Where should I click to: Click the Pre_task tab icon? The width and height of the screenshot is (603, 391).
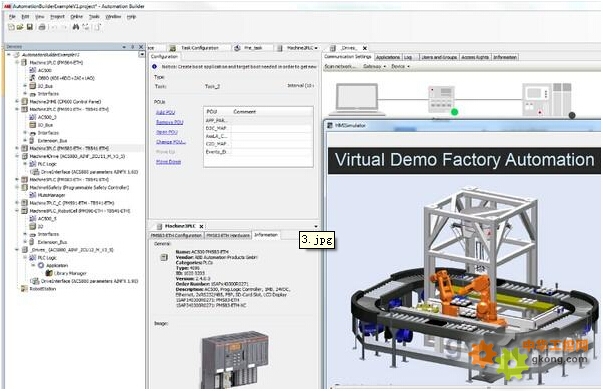[237, 48]
